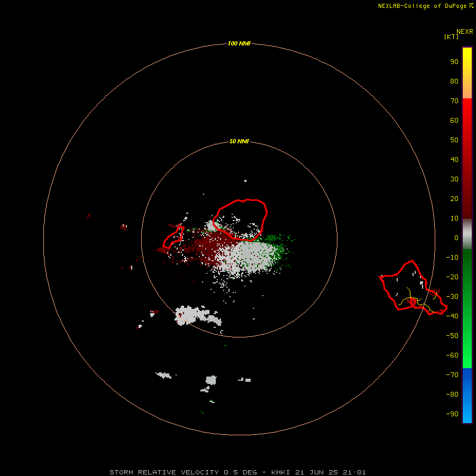
Task: Click the small red-outlined island west of center
Action: pyautogui.click(x=173, y=239)
